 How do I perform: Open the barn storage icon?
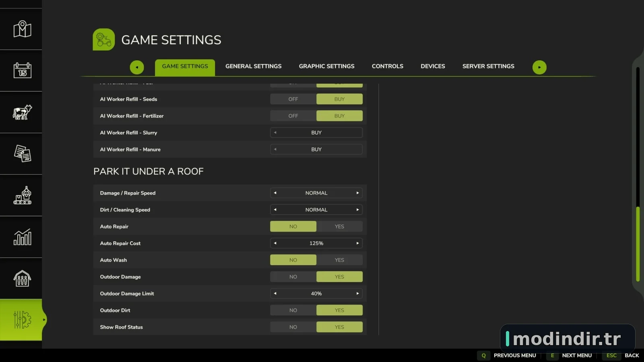(x=22, y=278)
